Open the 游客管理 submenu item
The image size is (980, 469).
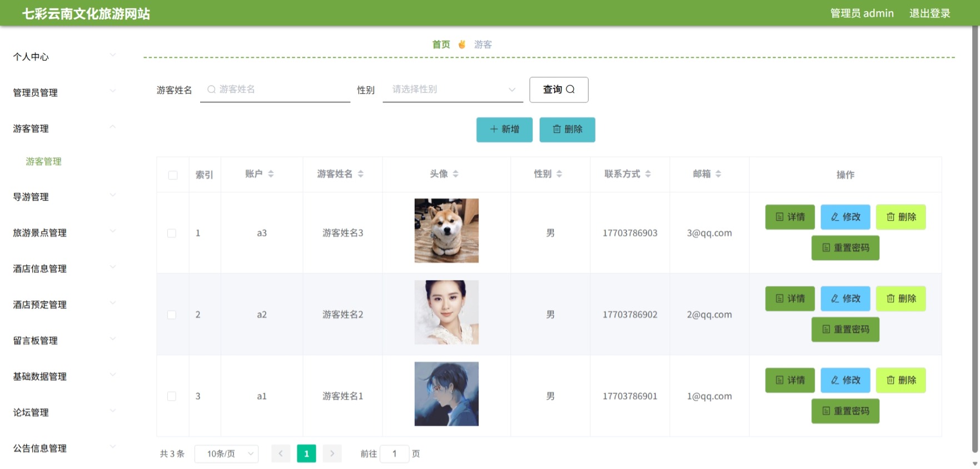43,161
